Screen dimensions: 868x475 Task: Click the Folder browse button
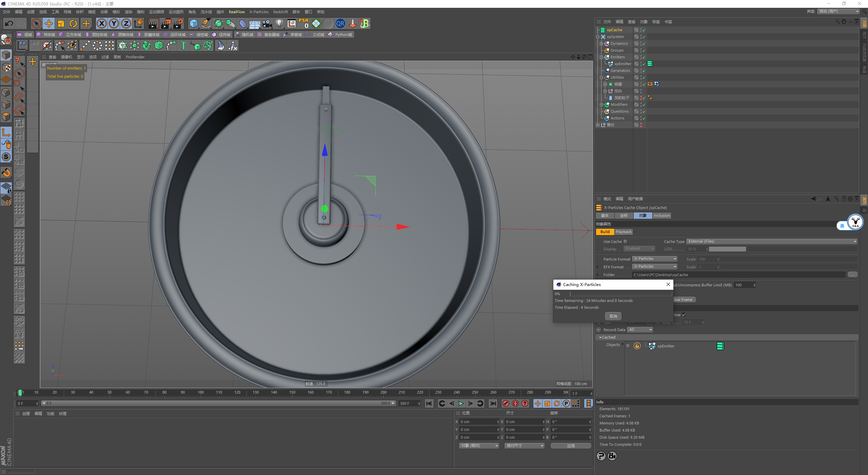click(x=852, y=275)
